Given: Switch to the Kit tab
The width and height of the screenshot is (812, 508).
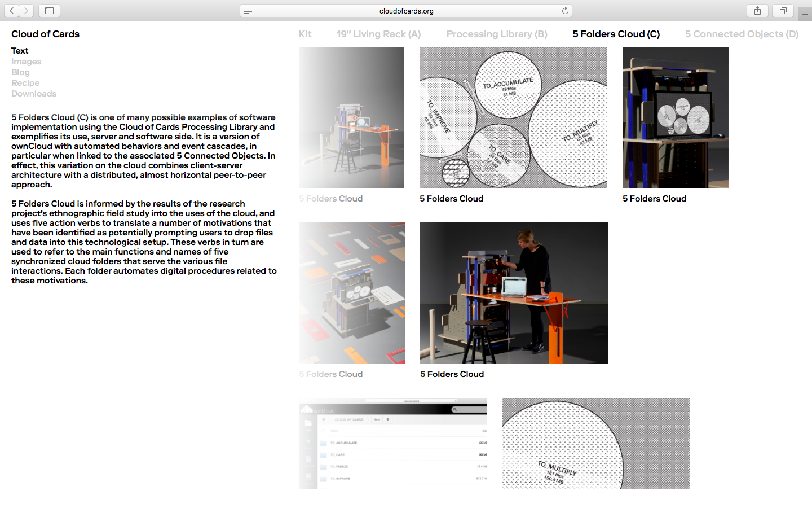Looking at the screenshot, I should pyautogui.click(x=305, y=34).
